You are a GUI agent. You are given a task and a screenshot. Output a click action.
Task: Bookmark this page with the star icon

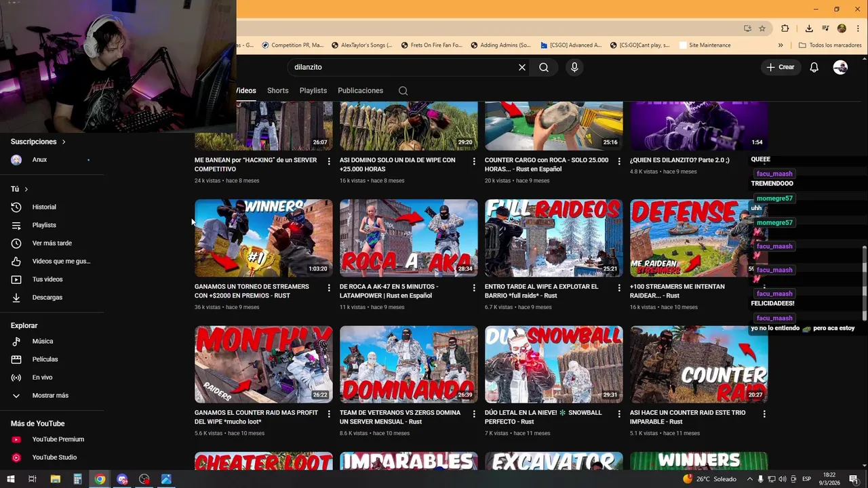pyautogui.click(x=762, y=28)
